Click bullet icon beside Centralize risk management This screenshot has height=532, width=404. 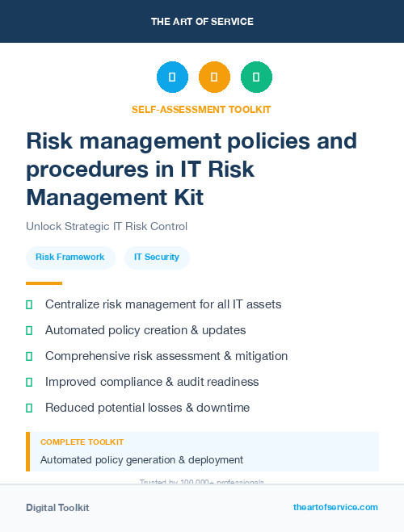(29, 304)
